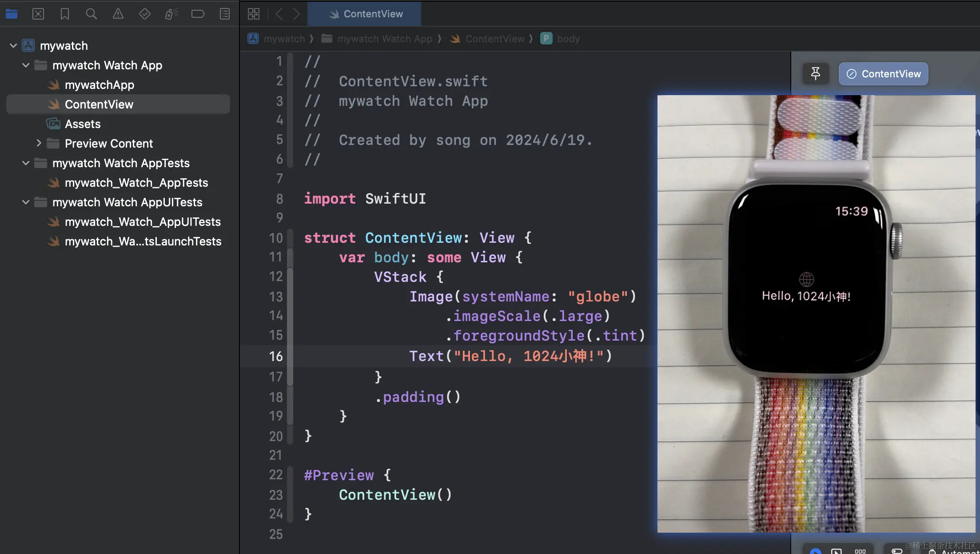Collapse mywatch Watch AppUITests group
The height and width of the screenshot is (554, 980).
[x=26, y=202]
